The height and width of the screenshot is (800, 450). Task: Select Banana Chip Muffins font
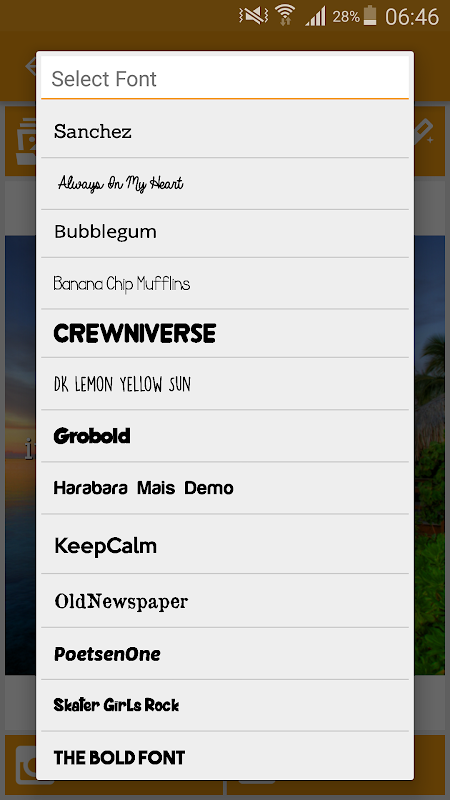[x=225, y=283]
